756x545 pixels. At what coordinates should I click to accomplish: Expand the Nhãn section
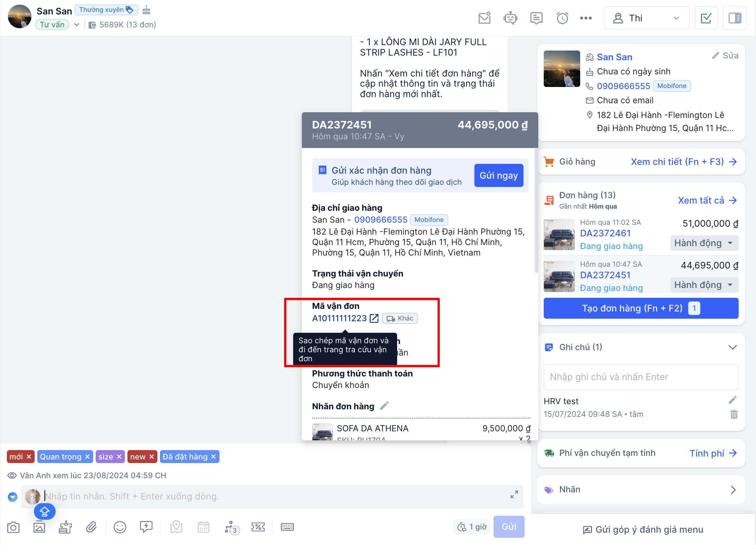click(733, 490)
